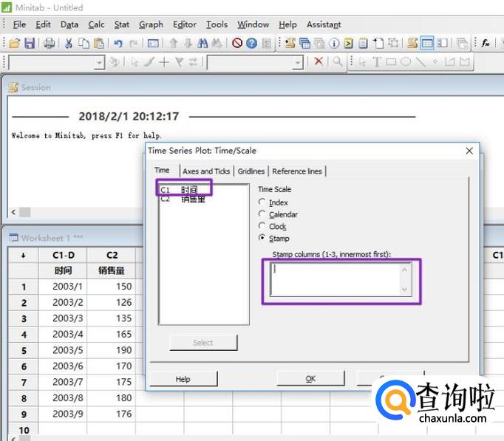The image size is (504, 441).
Task: Click the Text T annotation tool
Action: 376,61
